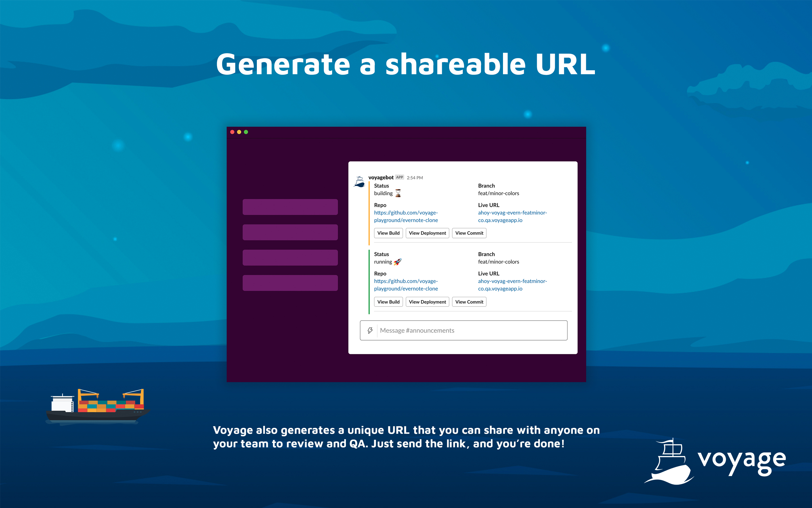Click the hourglass emoji beside building
Viewport: 812px width, 508px height.
[398, 193]
